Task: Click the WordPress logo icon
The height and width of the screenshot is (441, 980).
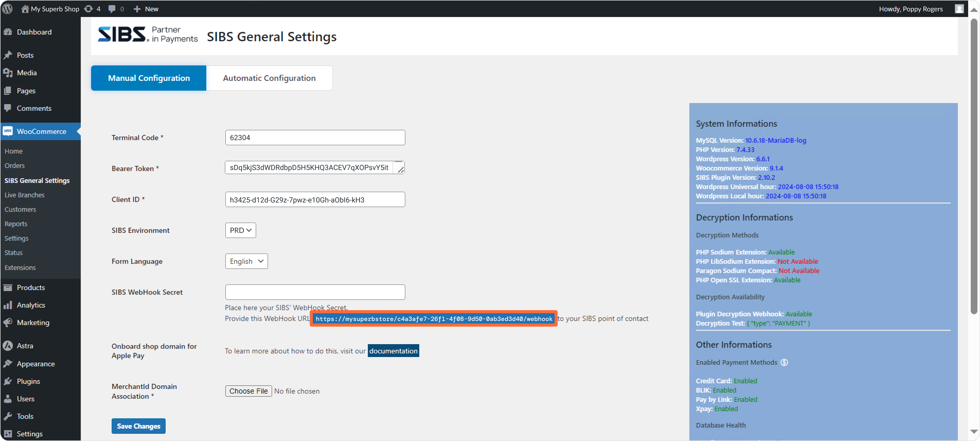Action: pyautogui.click(x=8, y=9)
